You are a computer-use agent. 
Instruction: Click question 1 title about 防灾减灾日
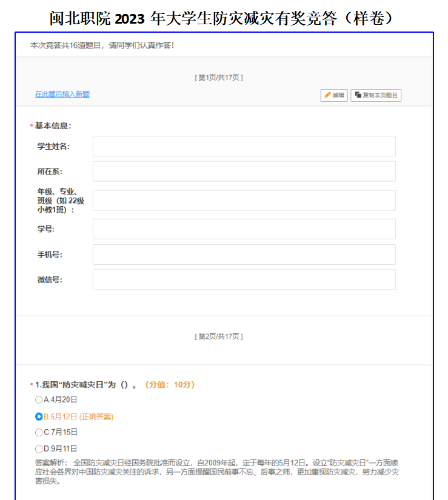86,385
